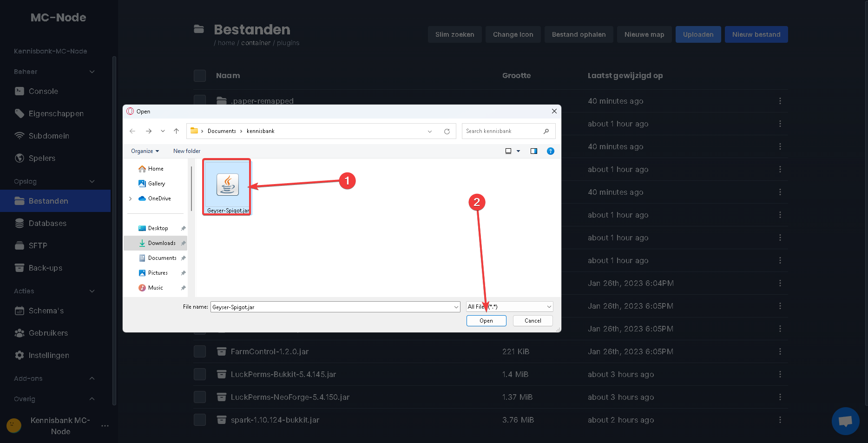
Task: Click the Nieuwe map button
Action: pyautogui.click(x=644, y=34)
